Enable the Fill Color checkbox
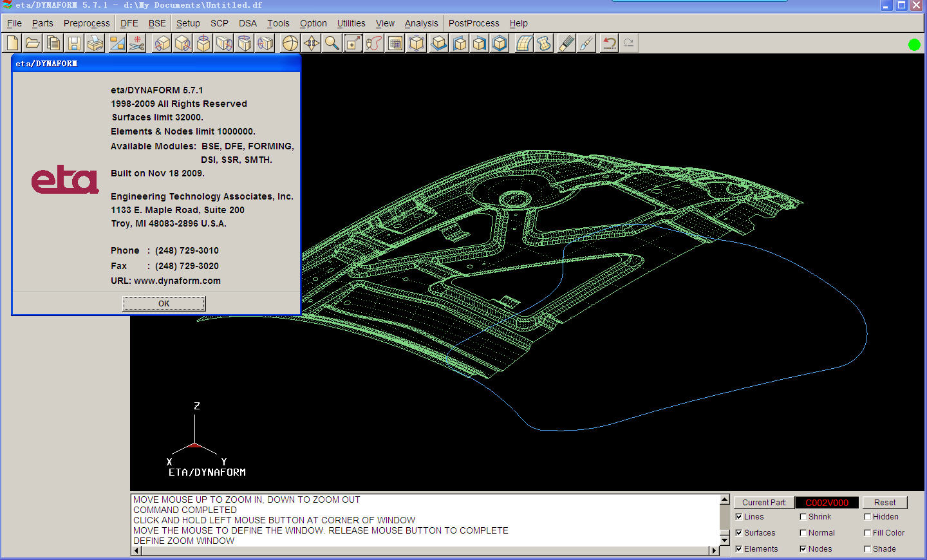The image size is (927, 560). (867, 532)
